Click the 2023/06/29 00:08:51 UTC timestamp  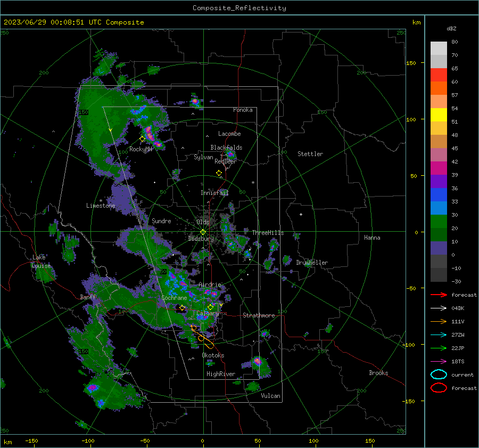pyautogui.click(x=73, y=22)
